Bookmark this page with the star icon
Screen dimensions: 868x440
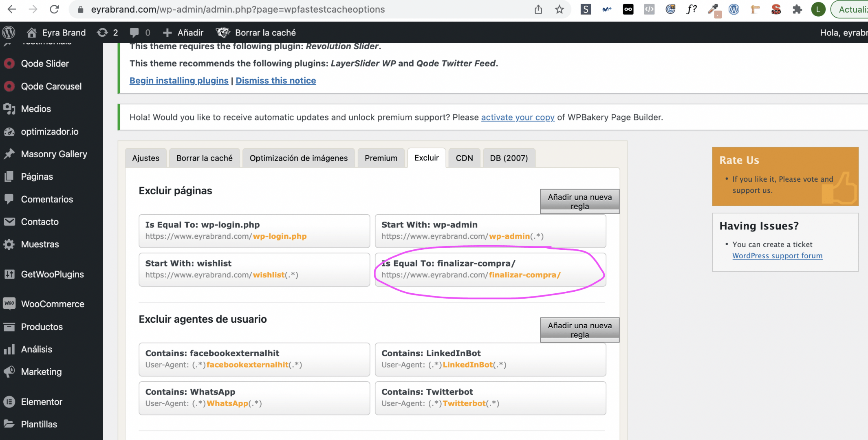(x=560, y=9)
